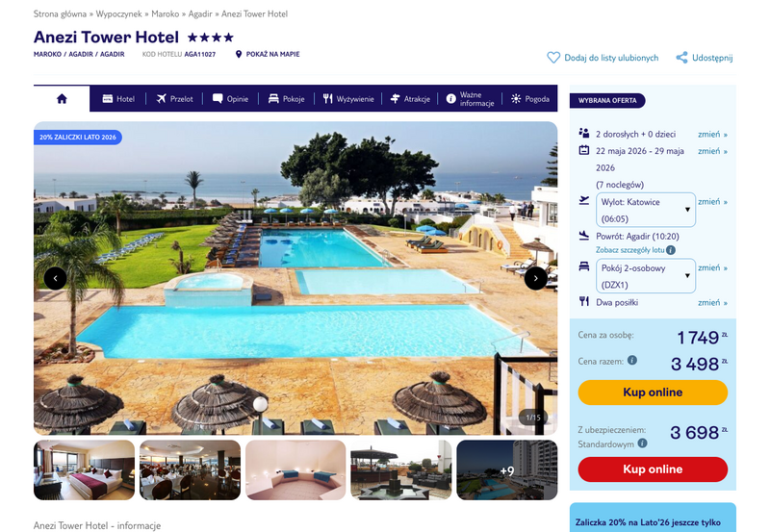Image resolution: width=770 pixels, height=532 pixels.
Task: Open the Pogoda tab
Action: (530, 99)
